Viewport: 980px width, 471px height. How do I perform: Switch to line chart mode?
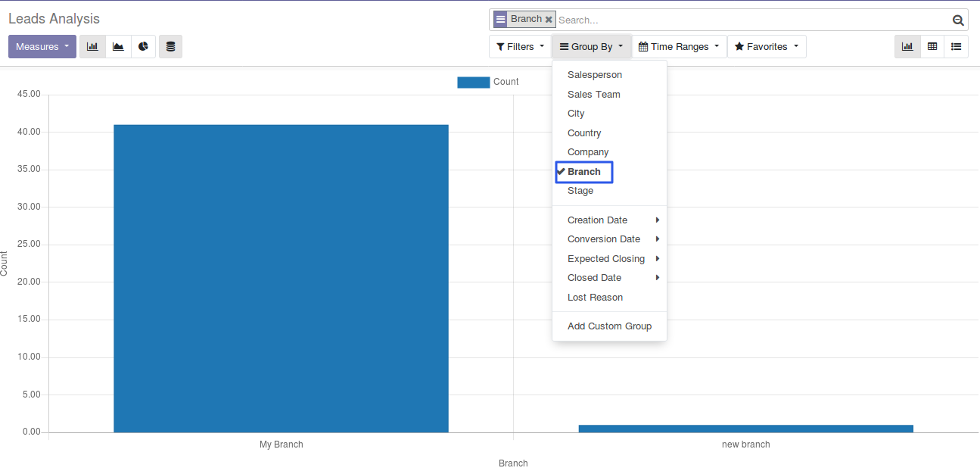[x=118, y=47]
